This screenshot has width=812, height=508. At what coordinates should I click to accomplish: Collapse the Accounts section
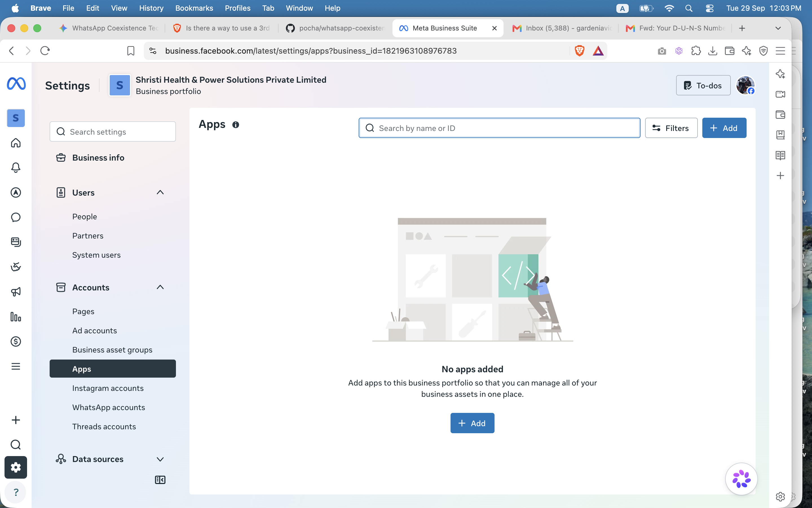[160, 287]
